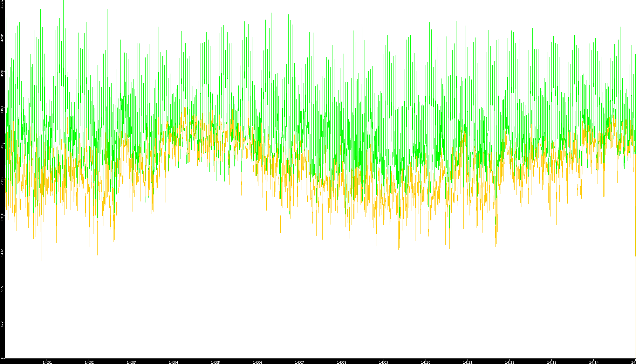Click the 955 vertical axis label
Screen dimensions: 636x364
pos(2,289)
